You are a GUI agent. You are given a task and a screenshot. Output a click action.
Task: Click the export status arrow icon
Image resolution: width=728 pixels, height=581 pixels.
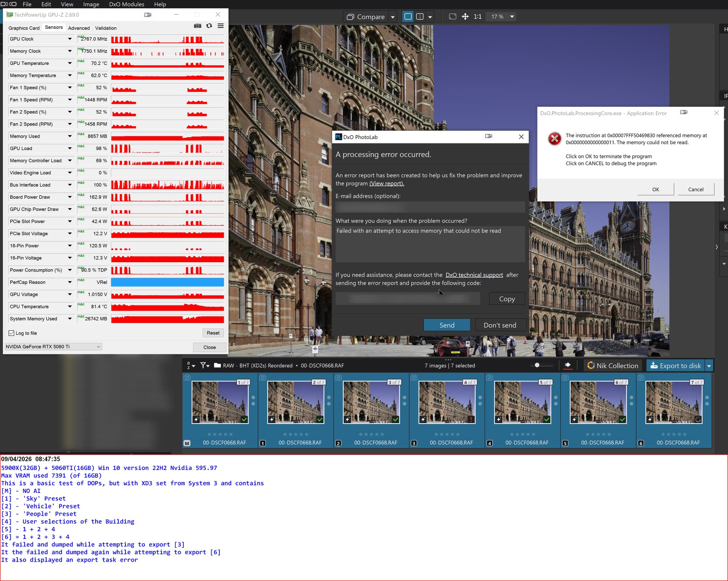click(568, 365)
